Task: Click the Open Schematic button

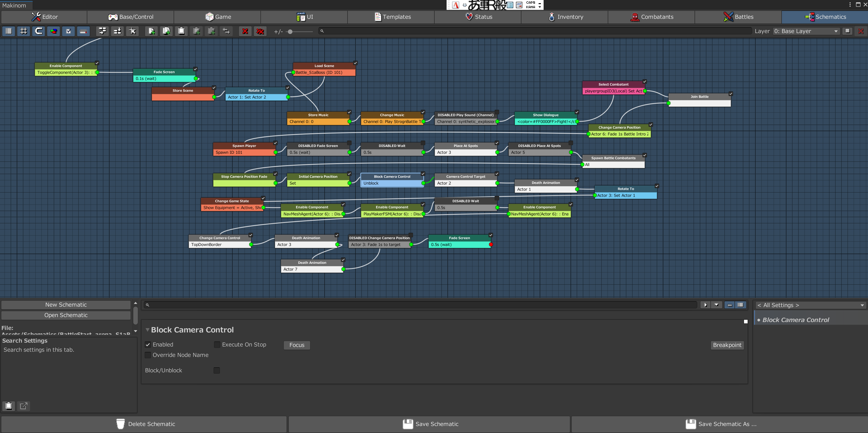Action: (66, 315)
